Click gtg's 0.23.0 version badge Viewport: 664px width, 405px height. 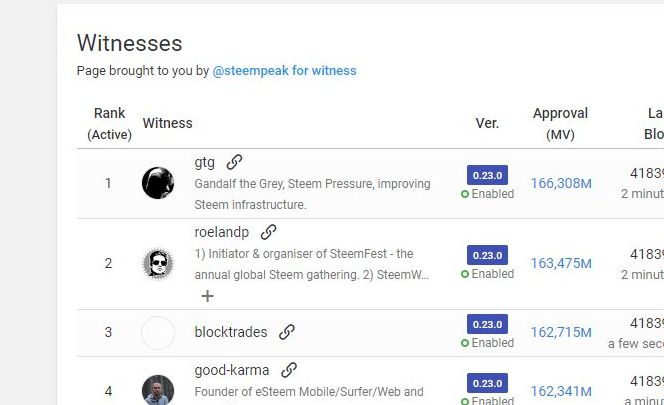pos(487,175)
